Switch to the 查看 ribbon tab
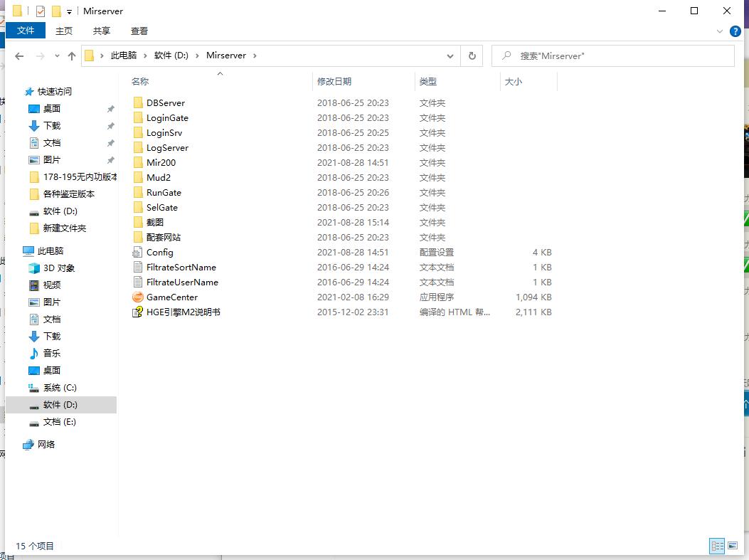Screen dimensions: 749x560 pos(139,31)
